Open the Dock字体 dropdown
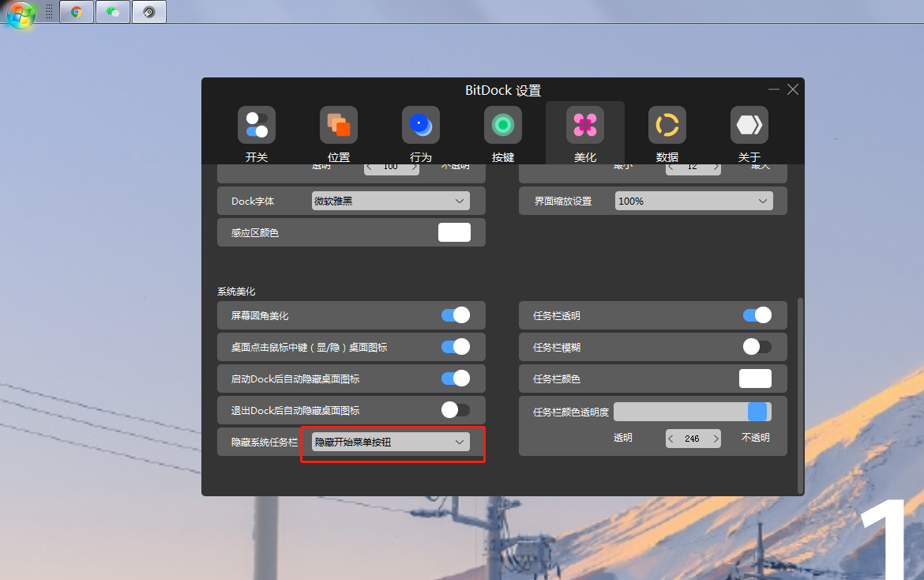The height and width of the screenshot is (580, 924). pyautogui.click(x=391, y=201)
